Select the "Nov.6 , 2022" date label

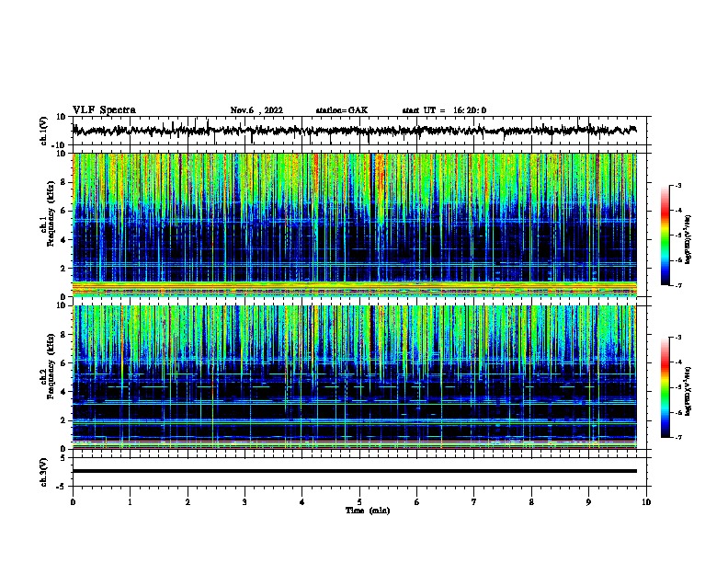point(256,110)
